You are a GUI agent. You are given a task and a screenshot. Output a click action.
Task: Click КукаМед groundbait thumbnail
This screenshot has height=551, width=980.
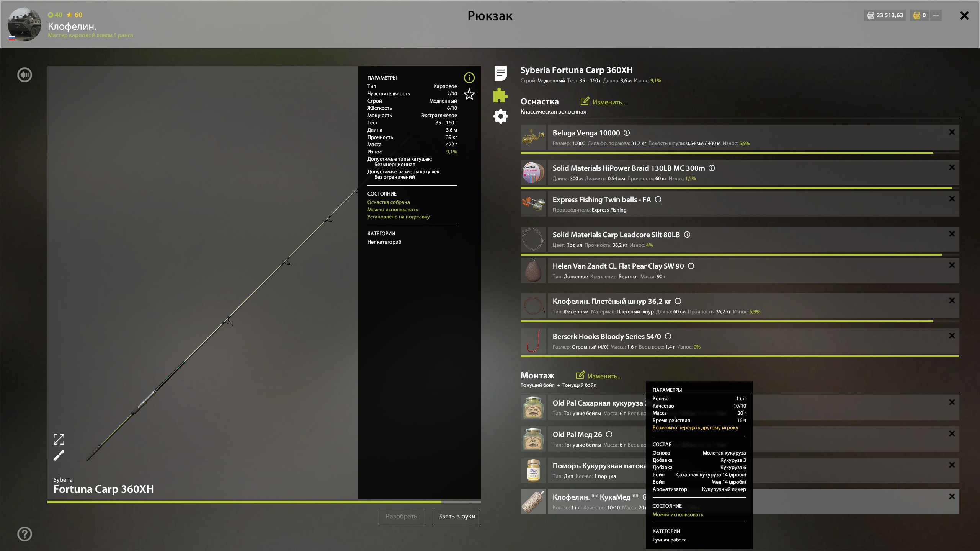[x=533, y=502]
